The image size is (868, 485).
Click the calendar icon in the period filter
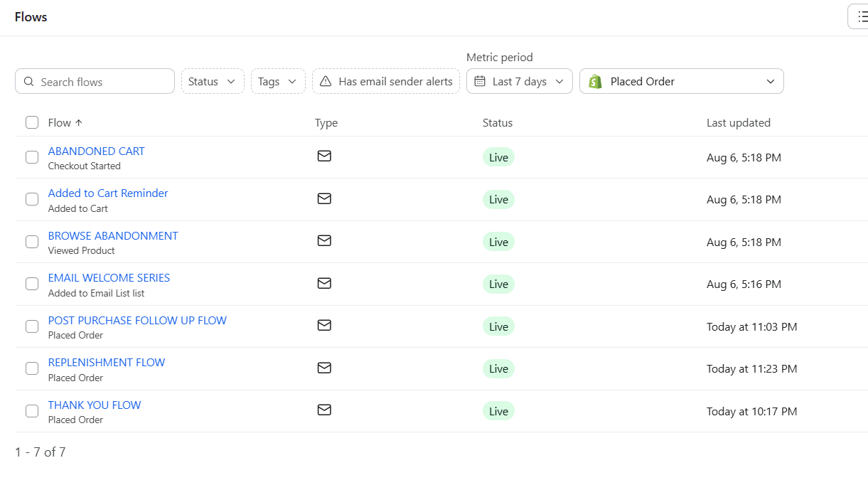point(480,81)
